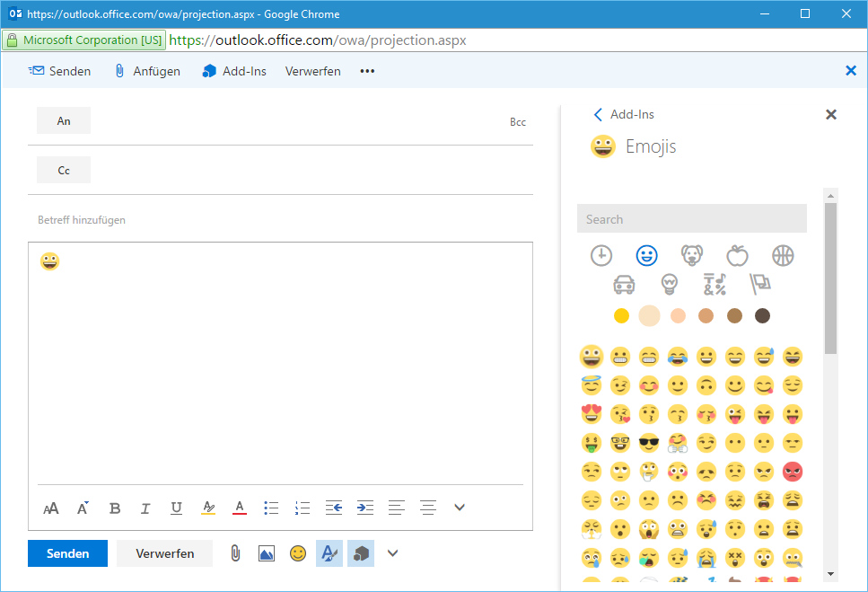
Task: Open the animals emoji category
Action: point(692,255)
